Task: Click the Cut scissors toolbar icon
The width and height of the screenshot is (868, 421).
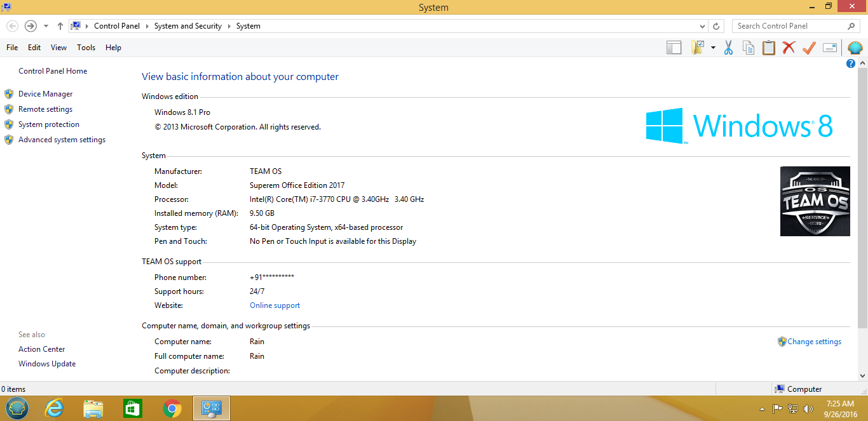Action: point(728,48)
